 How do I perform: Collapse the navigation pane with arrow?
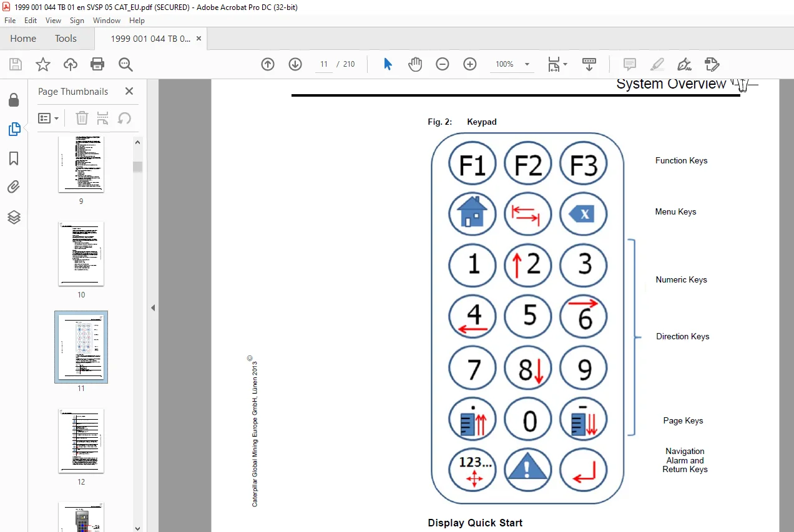tap(153, 307)
